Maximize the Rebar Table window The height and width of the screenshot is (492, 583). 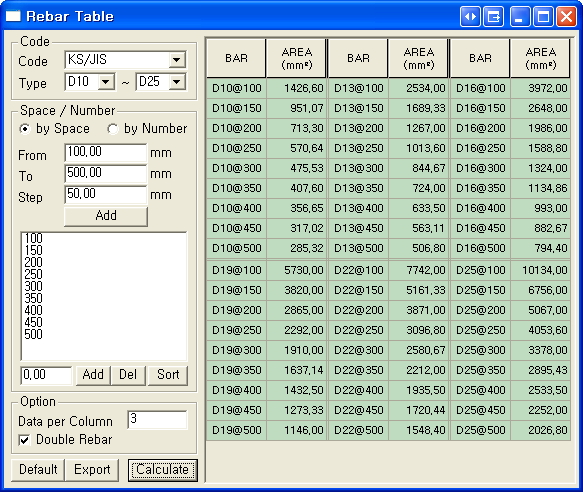tap(543, 17)
